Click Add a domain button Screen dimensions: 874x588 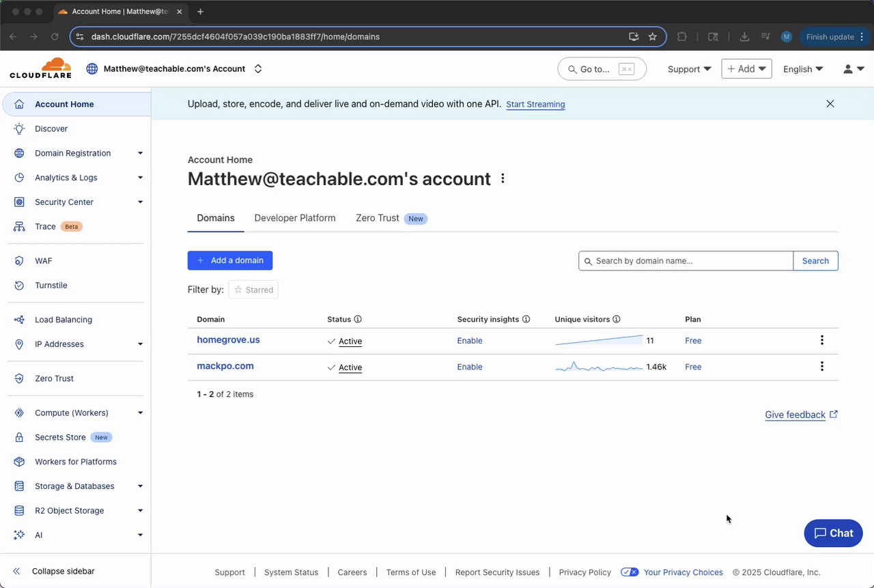click(230, 260)
